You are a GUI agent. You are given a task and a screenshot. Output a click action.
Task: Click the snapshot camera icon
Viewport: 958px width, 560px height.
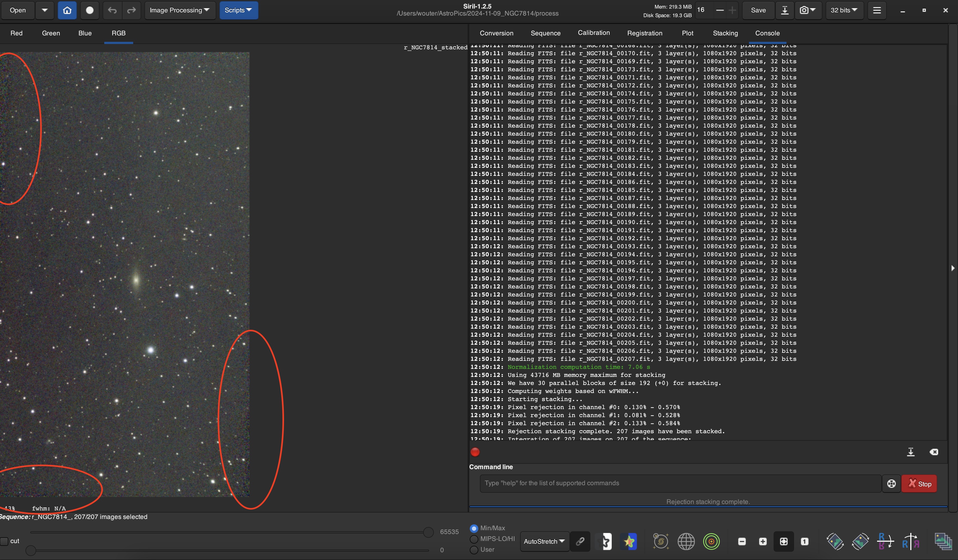click(x=804, y=10)
